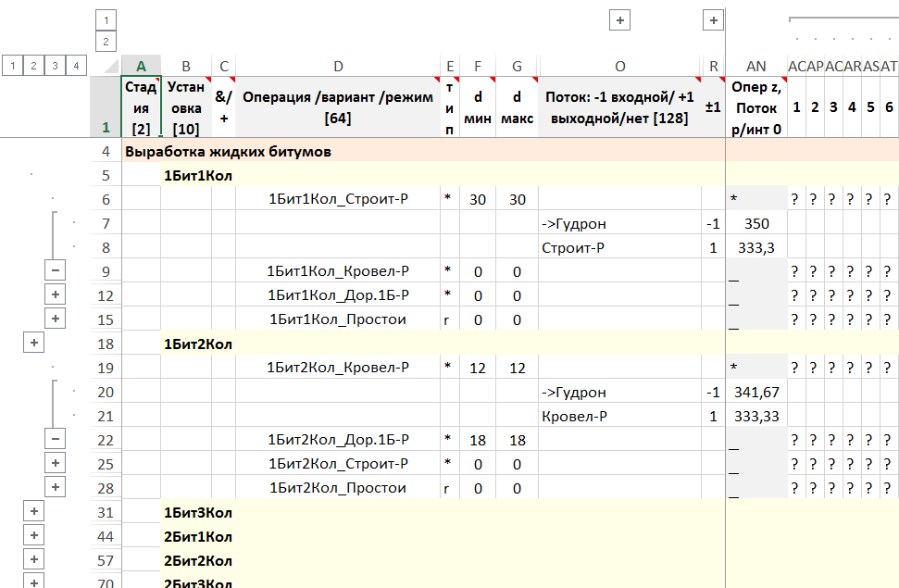
Task: Expand group with plus beside row 12
Action: click(x=55, y=294)
